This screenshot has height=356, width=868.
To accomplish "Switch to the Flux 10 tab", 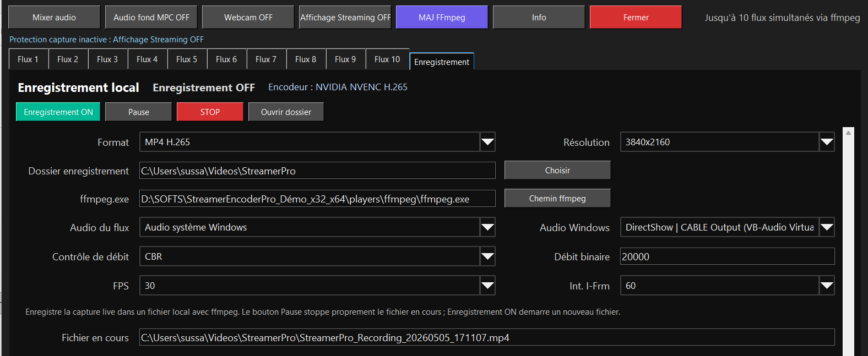I will [388, 59].
